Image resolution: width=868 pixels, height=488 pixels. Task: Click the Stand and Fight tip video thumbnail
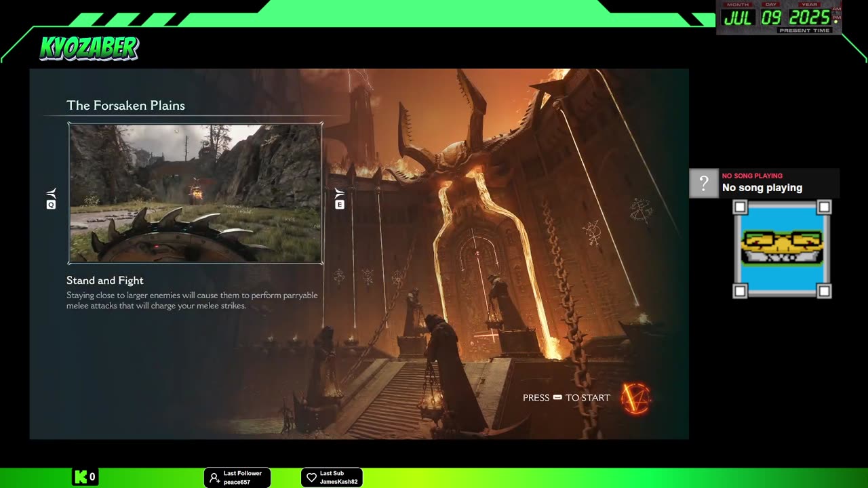click(195, 193)
